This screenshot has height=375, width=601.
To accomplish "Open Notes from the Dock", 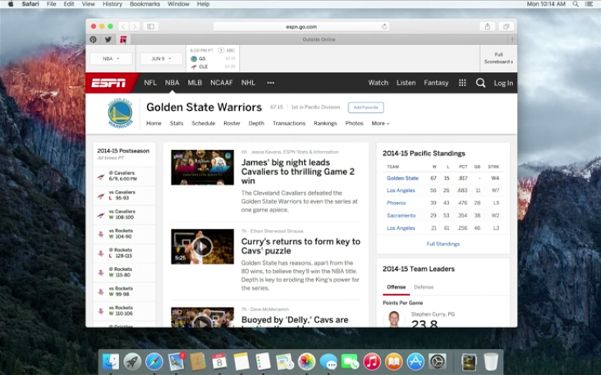I will coord(241,362).
